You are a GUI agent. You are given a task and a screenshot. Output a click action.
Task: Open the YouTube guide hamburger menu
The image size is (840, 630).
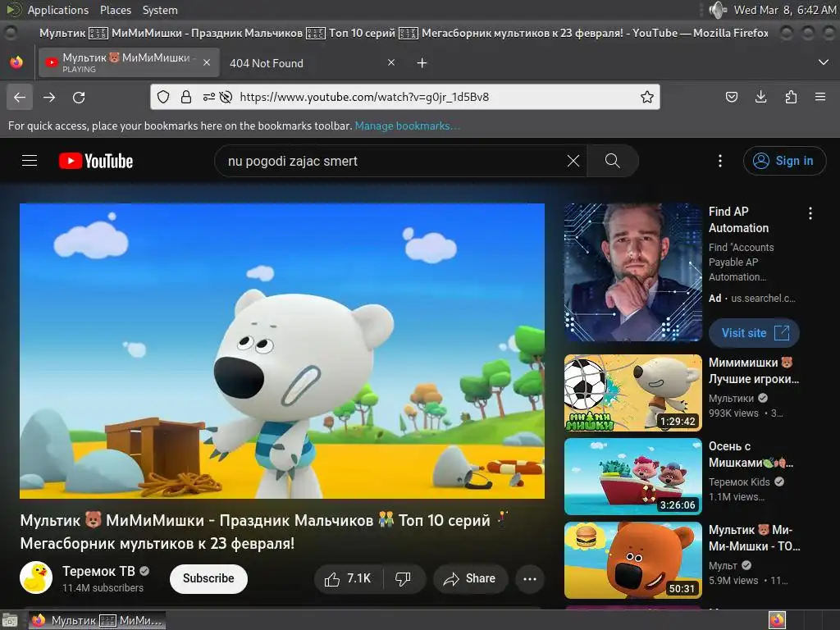tap(30, 161)
